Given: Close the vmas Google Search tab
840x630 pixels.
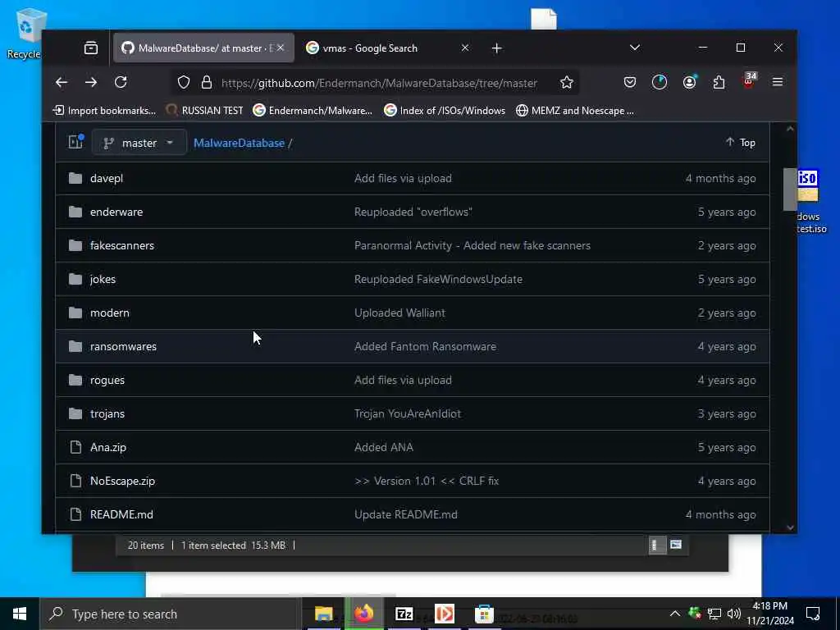Looking at the screenshot, I should tap(465, 48).
